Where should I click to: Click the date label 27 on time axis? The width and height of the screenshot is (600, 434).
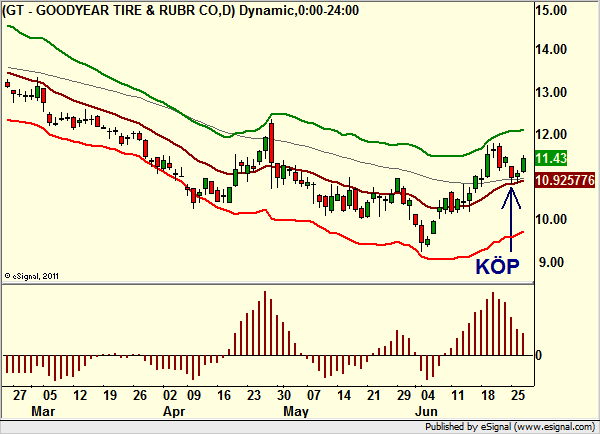tap(20, 395)
